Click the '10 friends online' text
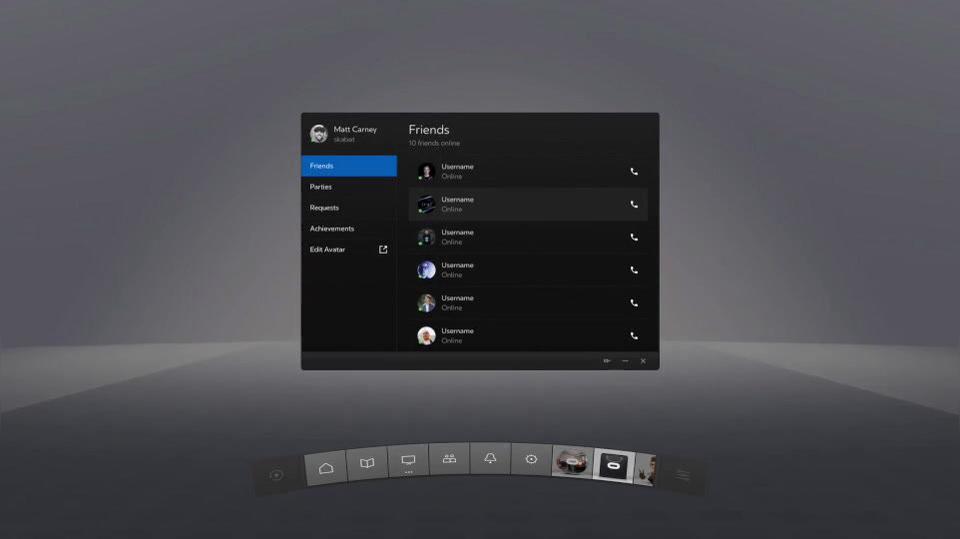This screenshot has width=960, height=539. 434,143
